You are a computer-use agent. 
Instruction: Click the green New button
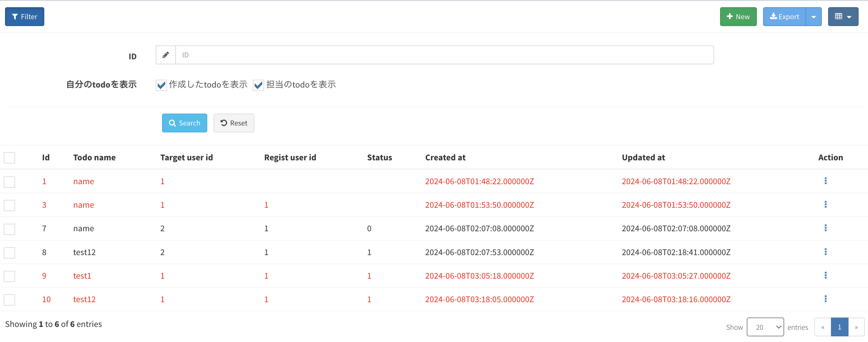[x=738, y=17]
